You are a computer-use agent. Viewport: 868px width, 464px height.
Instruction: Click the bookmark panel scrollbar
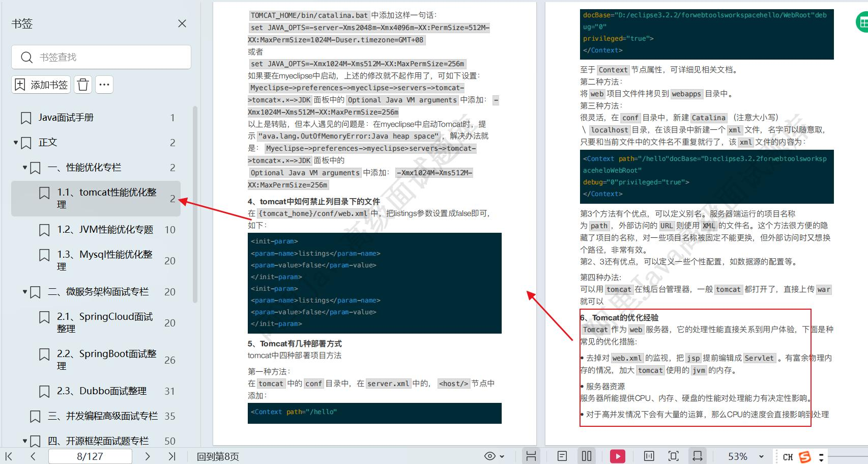tap(195, 204)
